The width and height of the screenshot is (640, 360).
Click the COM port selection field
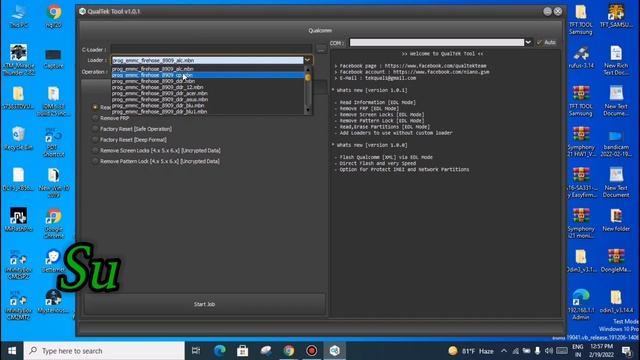click(x=437, y=42)
